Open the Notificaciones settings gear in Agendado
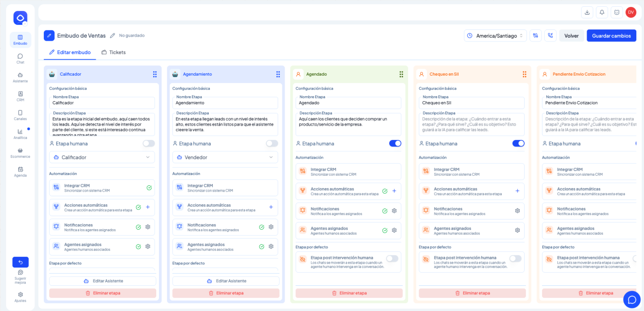This screenshot has height=311, width=644. coord(394,211)
